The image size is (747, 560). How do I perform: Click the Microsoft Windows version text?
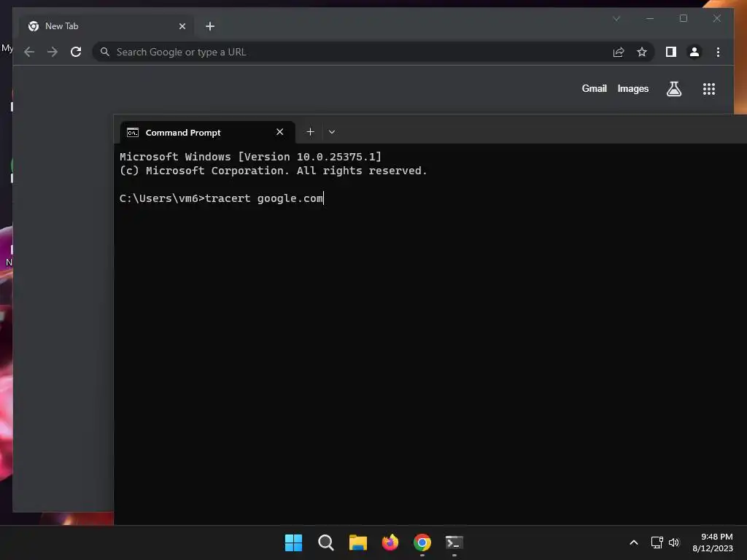pyautogui.click(x=251, y=157)
